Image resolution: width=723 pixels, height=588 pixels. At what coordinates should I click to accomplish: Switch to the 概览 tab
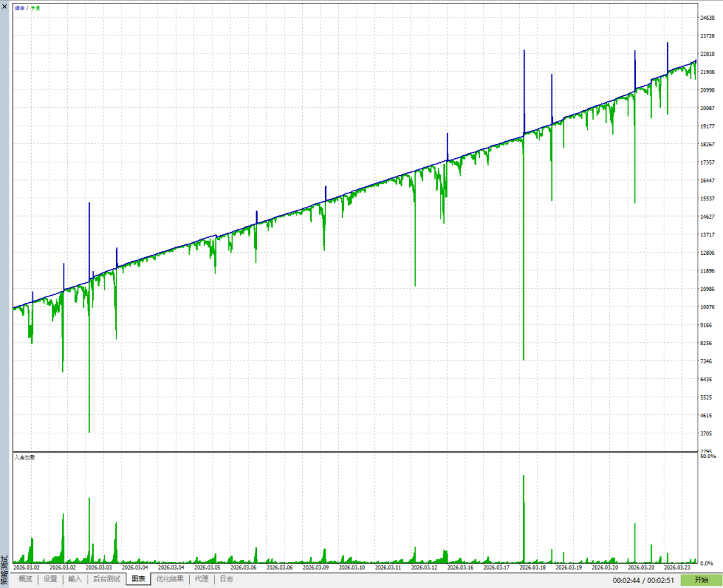25,579
